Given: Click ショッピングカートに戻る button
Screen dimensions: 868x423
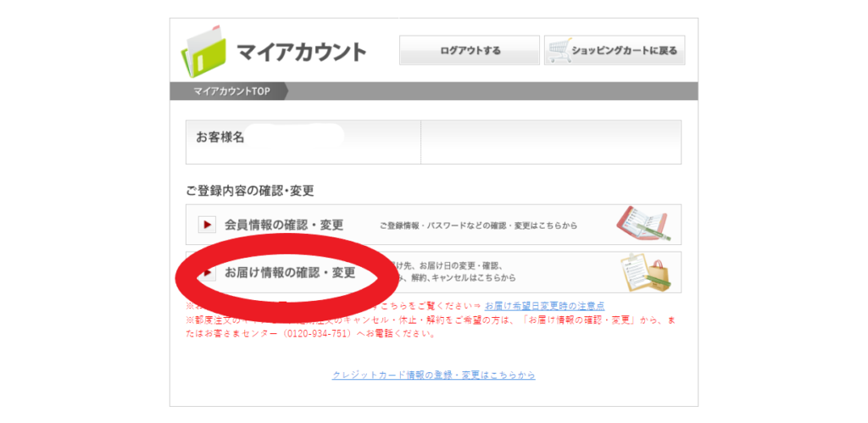Looking at the screenshot, I should point(615,50).
